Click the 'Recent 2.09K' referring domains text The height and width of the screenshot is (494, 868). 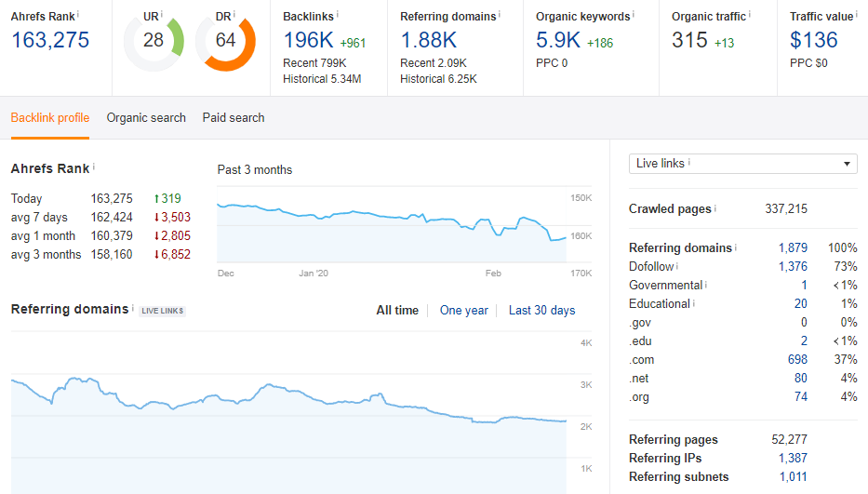tap(434, 63)
